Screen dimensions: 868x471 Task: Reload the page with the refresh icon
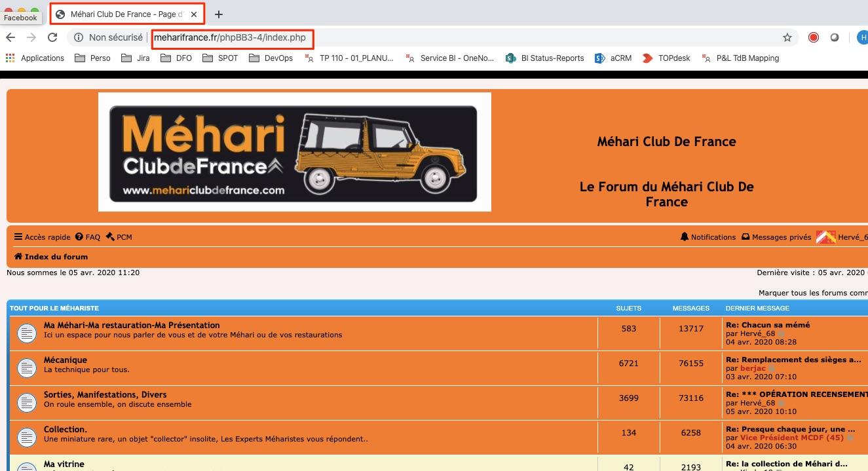pyautogui.click(x=52, y=38)
